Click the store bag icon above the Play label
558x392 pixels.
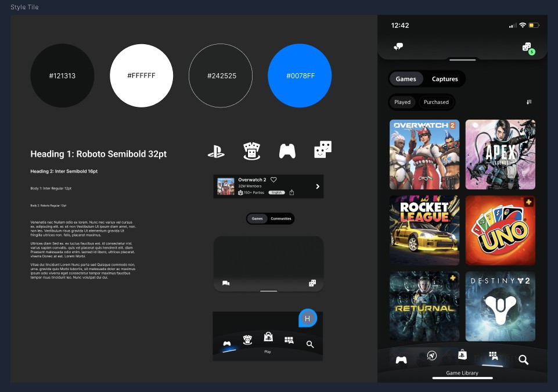coord(268,337)
